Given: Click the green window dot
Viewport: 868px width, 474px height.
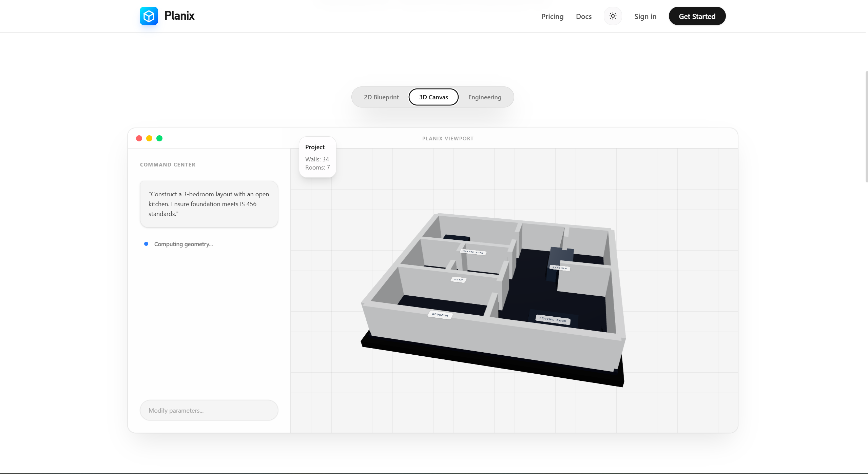Looking at the screenshot, I should click(x=159, y=138).
